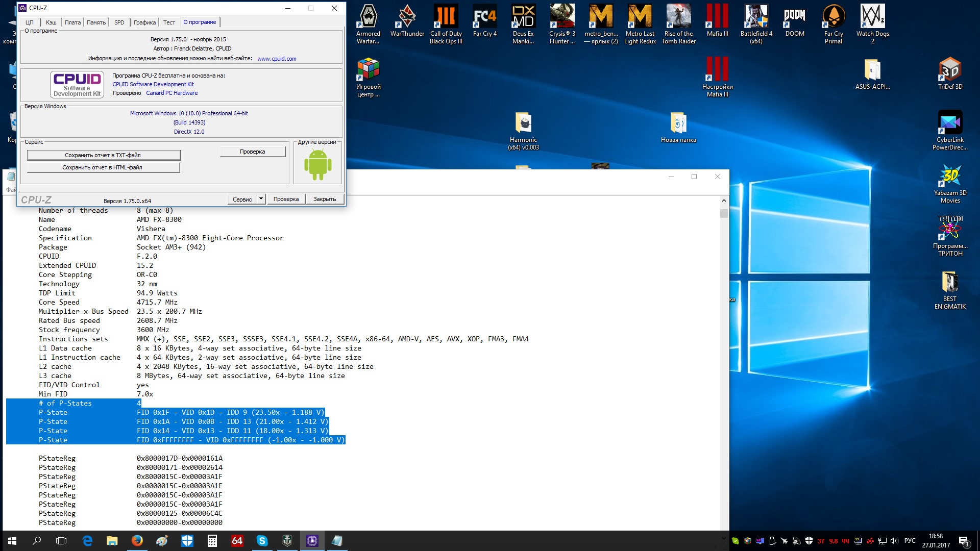This screenshot has height=551, width=980.
Task: Click the Firefox taskbar icon
Action: [x=137, y=541]
